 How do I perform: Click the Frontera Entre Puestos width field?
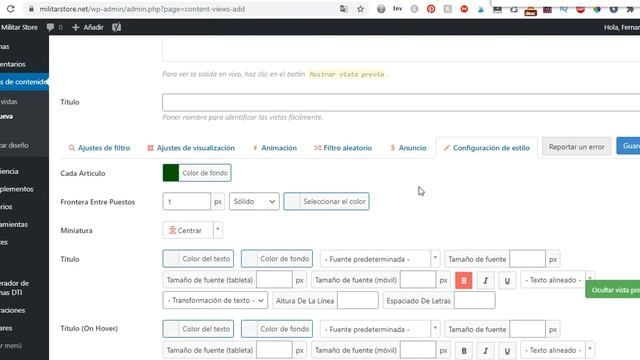[187, 202]
